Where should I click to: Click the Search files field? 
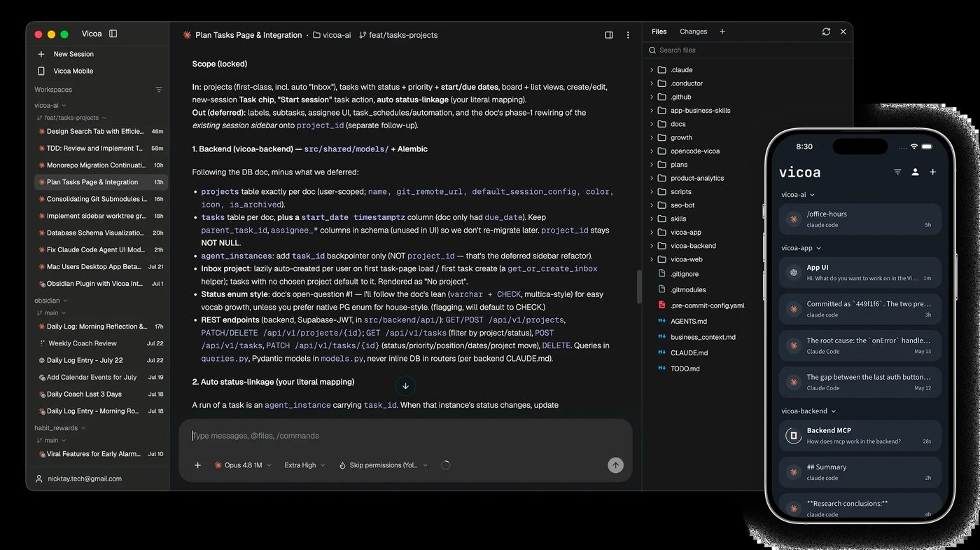pos(747,50)
